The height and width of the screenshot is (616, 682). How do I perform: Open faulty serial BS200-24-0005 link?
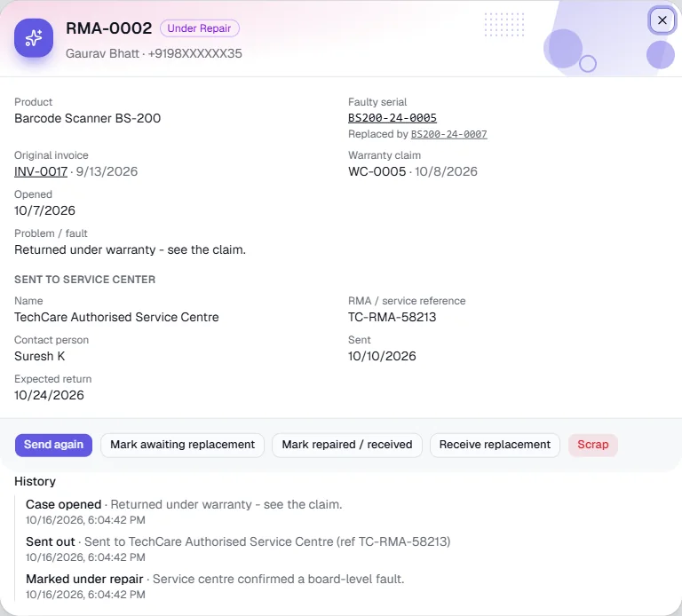coord(392,118)
